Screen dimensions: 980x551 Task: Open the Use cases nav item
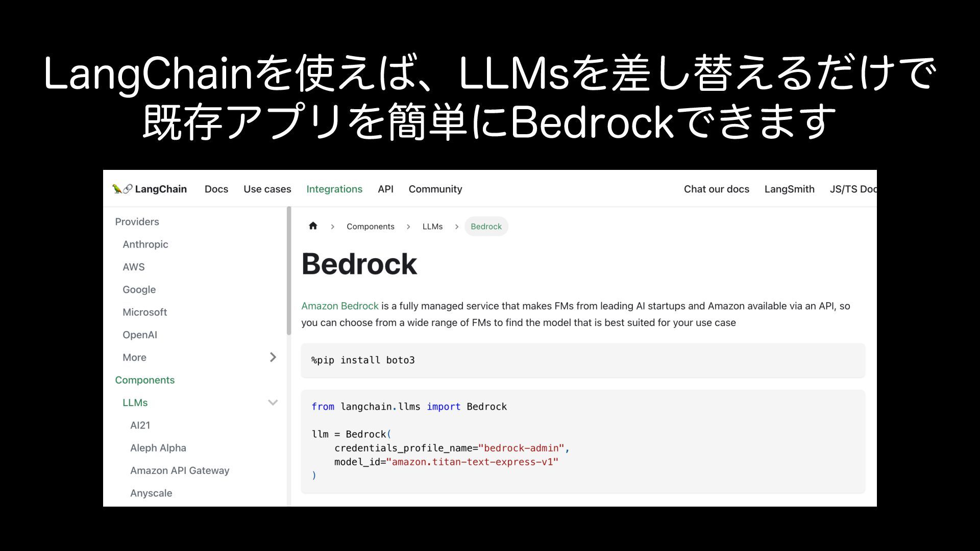pyautogui.click(x=267, y=189)
